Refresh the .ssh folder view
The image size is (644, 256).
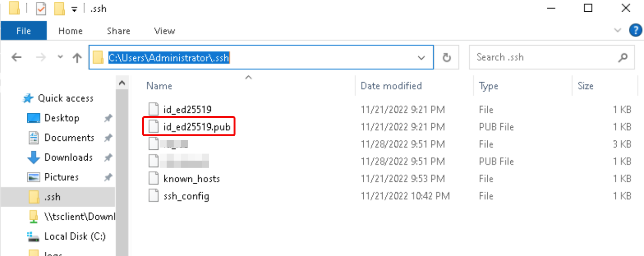pyautogui.click(x=447, y=57)
